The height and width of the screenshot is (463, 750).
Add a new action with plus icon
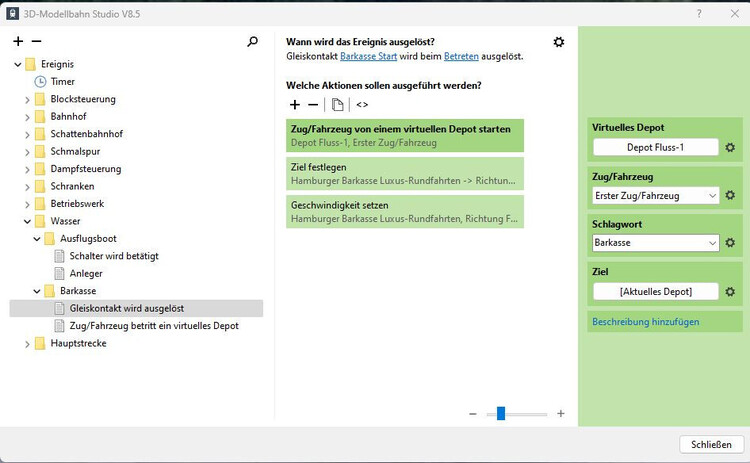click(295, 104)
